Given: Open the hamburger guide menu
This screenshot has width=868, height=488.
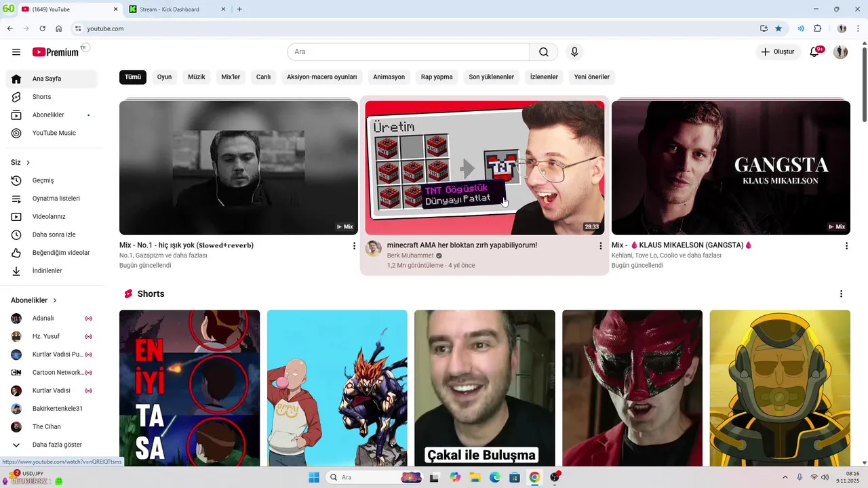Looking at the screenshot, I should click(x=16, y=52).
